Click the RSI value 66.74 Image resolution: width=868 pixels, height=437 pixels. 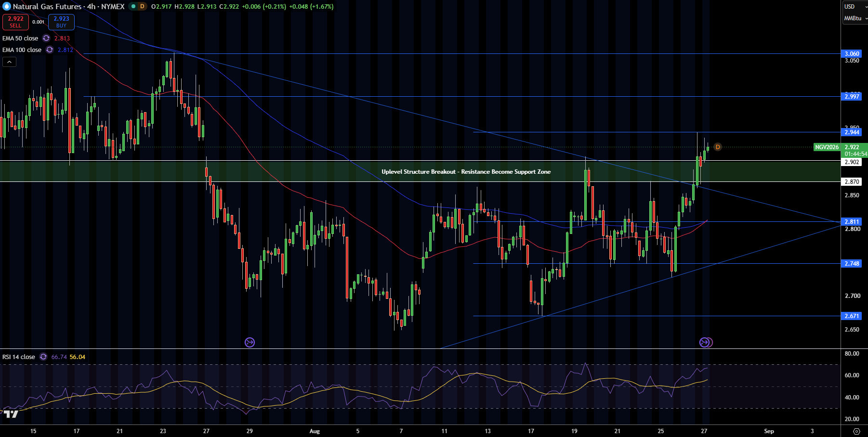[59, 357]
